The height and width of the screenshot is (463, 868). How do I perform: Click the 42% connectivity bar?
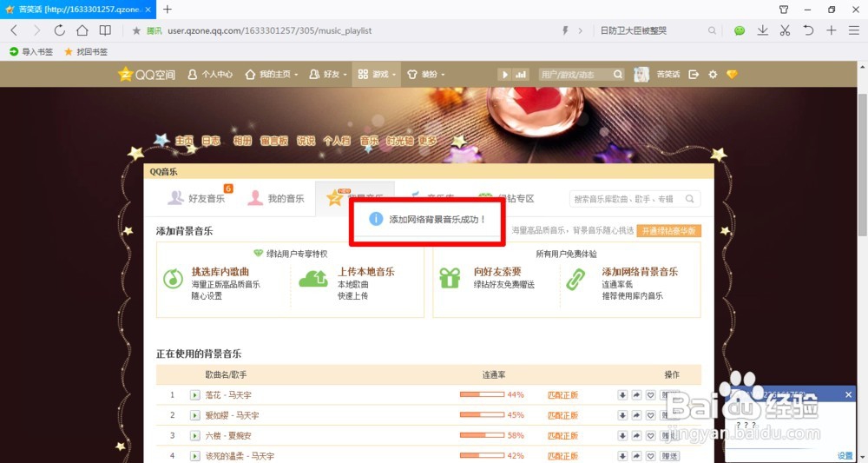[482, 456]
